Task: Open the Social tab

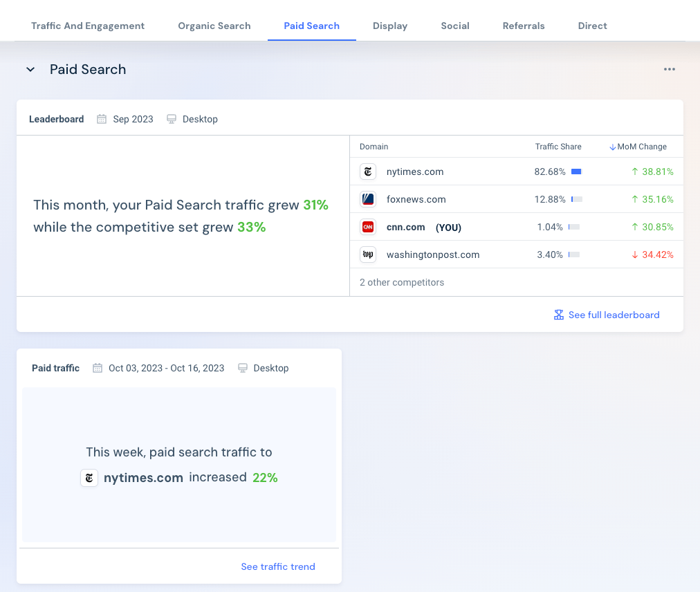Action: tap(454, 26)
